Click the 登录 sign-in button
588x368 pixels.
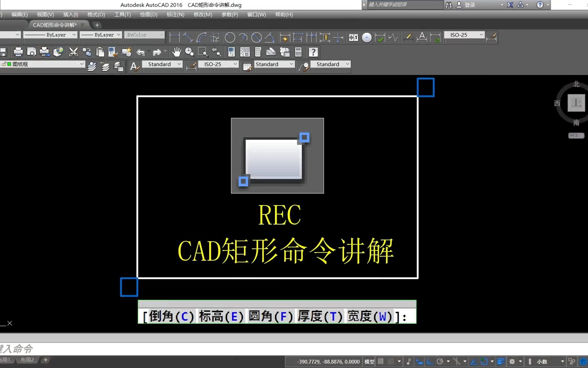tap(469, 5)
